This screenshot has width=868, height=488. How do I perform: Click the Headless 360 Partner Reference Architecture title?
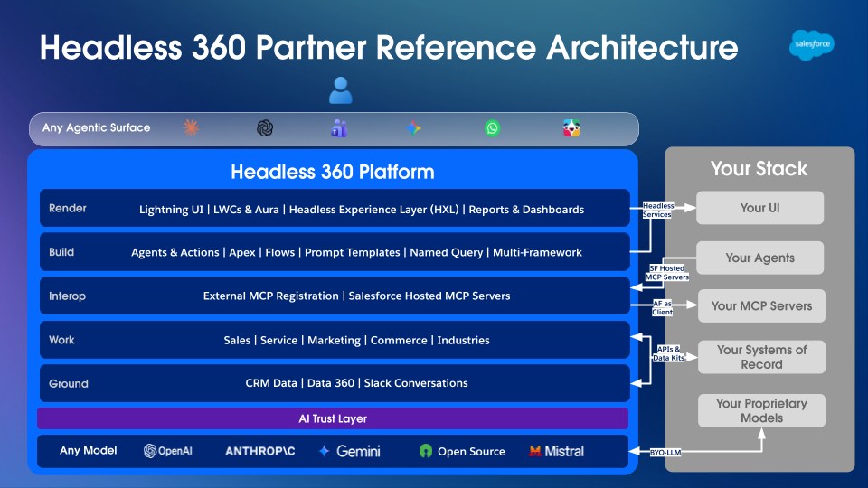pyautogui.click(x=389, y=47)
